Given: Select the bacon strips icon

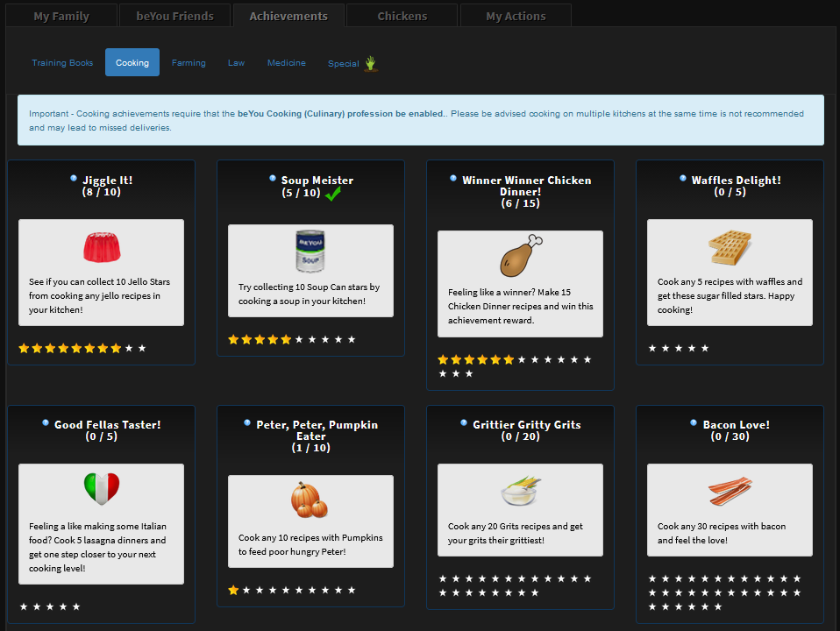Looking at the screenshot, I should coord(730,489).
